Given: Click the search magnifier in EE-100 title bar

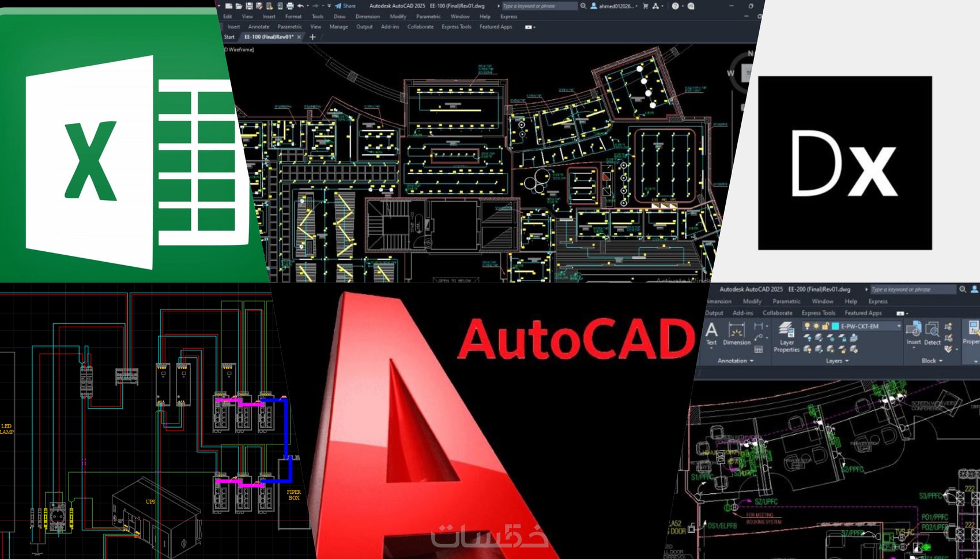Looking at the screenshot, I should pos(583,6).
